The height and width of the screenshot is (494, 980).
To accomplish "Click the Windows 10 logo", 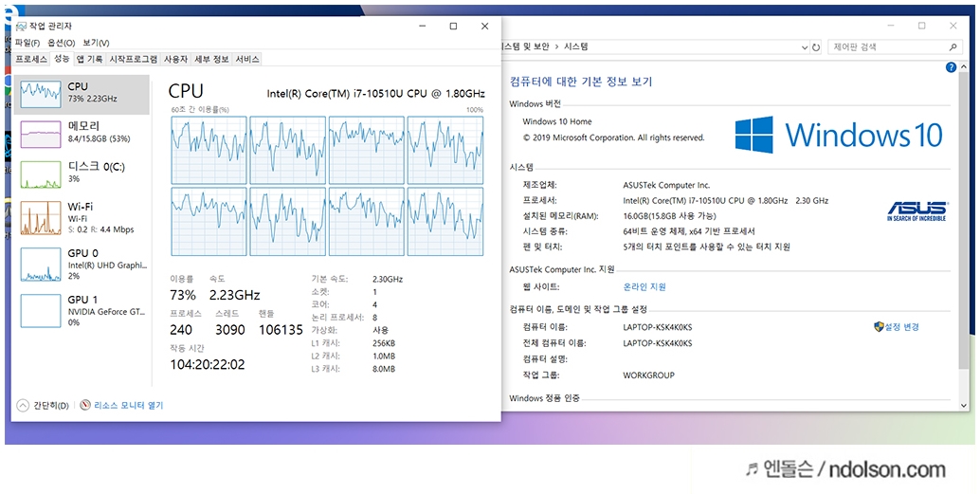I will tap(839, 134).
